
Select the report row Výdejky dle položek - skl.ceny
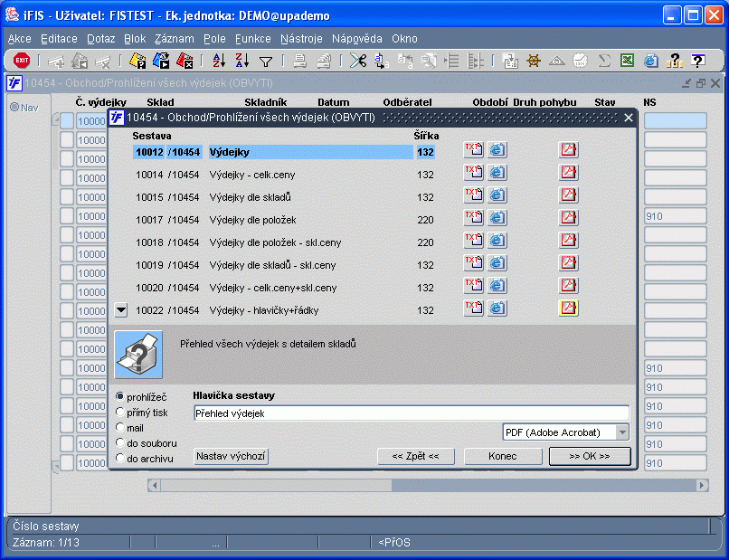tap(285, 242)
